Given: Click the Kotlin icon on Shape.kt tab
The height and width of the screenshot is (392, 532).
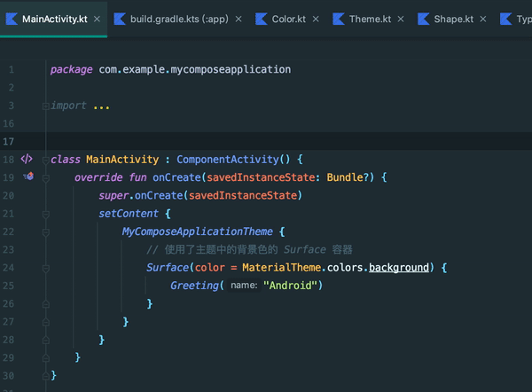Looking at the screenshot, I should (423, 19).
